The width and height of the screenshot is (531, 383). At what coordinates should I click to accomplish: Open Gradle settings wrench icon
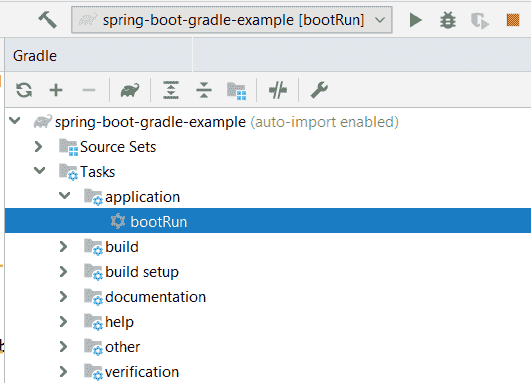[x=319, y=90]
